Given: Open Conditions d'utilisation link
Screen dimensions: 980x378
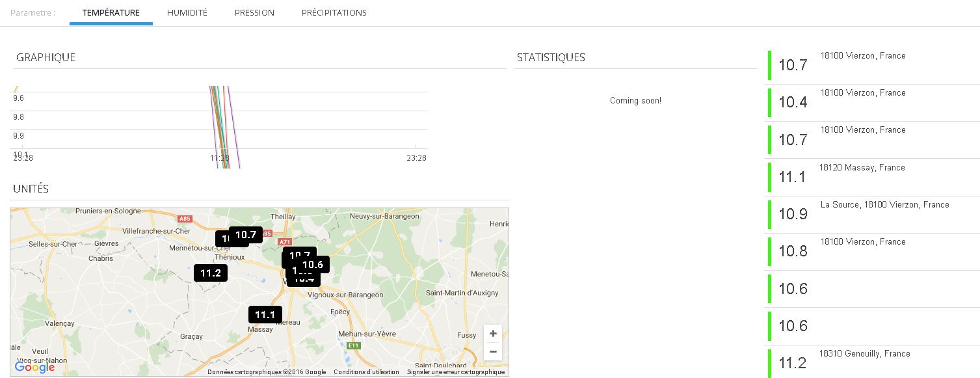Looking at the screenshot, I should 366,372.
